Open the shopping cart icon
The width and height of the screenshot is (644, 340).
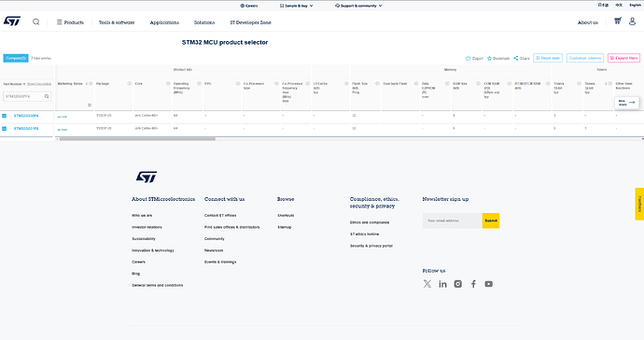click(x=617, y=21)
